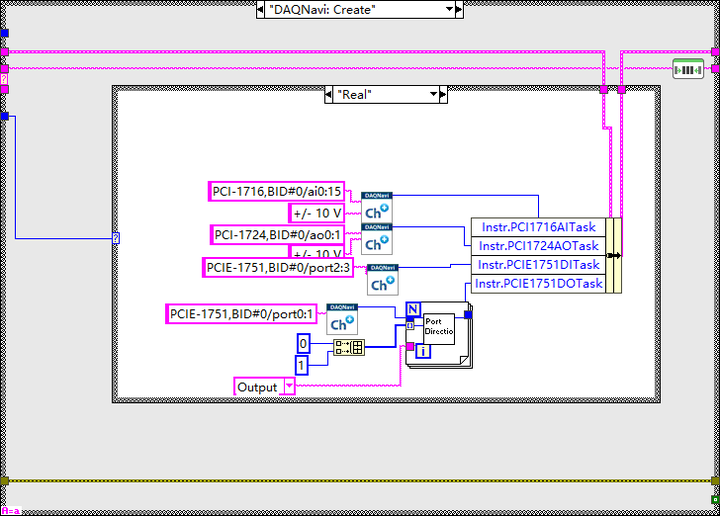This screenshot has height=516, width=720.
Task: Select the numeric constant 0
Action: 303,344
